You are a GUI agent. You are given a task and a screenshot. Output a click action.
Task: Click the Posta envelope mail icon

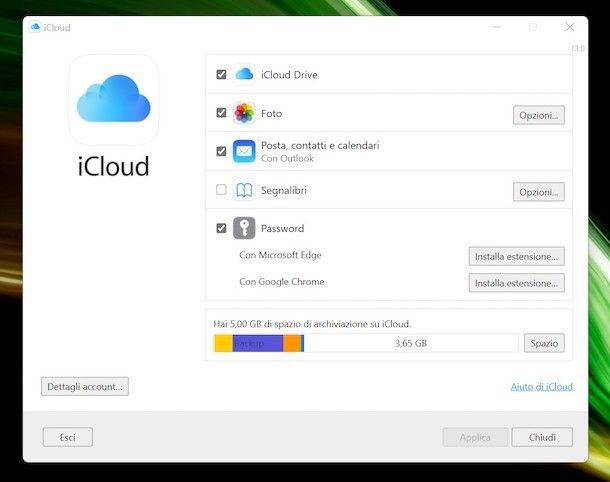(x=244, y=151)
